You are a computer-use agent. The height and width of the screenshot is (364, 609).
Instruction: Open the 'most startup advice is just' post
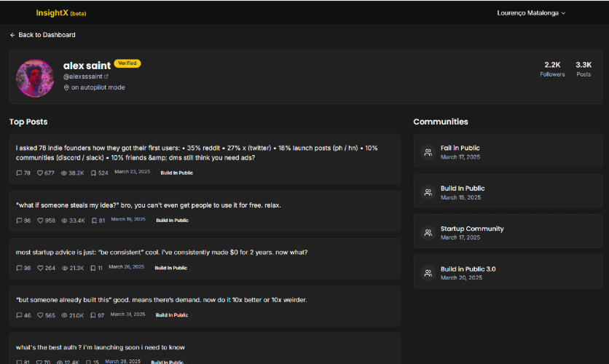click(x=205, y=259)
